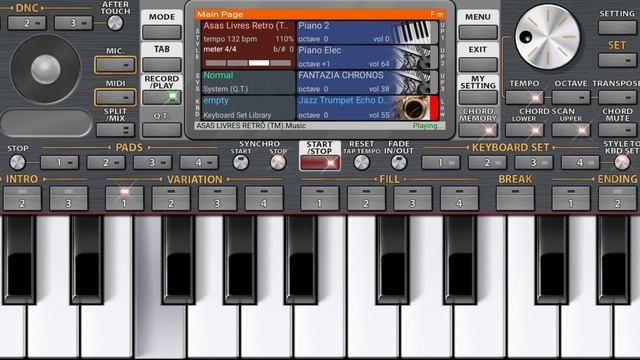Toggle the CHORD MEMORY button
This screenshot has width=640, height=360.
(x=478, y=130)
